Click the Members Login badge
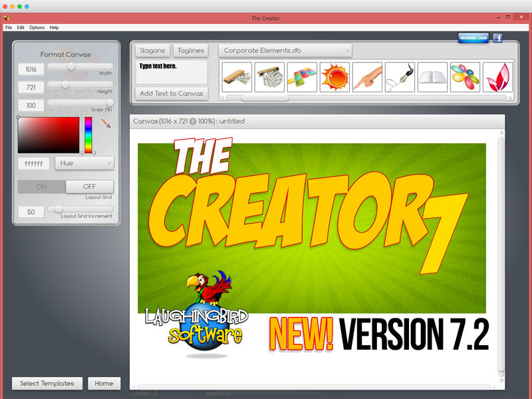 [473, 38]
